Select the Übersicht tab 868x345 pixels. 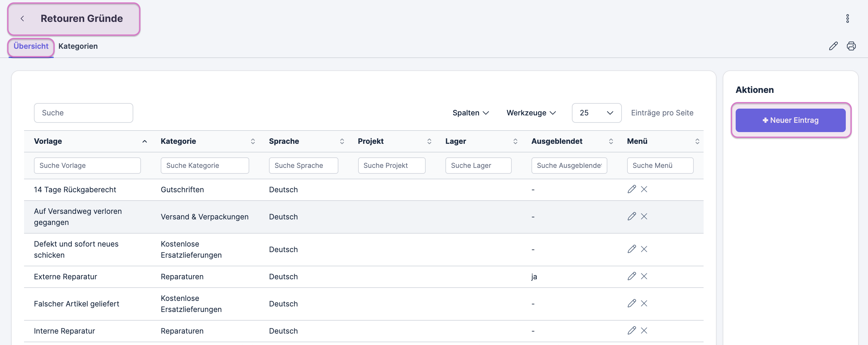pyautogui.click(x=31, y=46)
